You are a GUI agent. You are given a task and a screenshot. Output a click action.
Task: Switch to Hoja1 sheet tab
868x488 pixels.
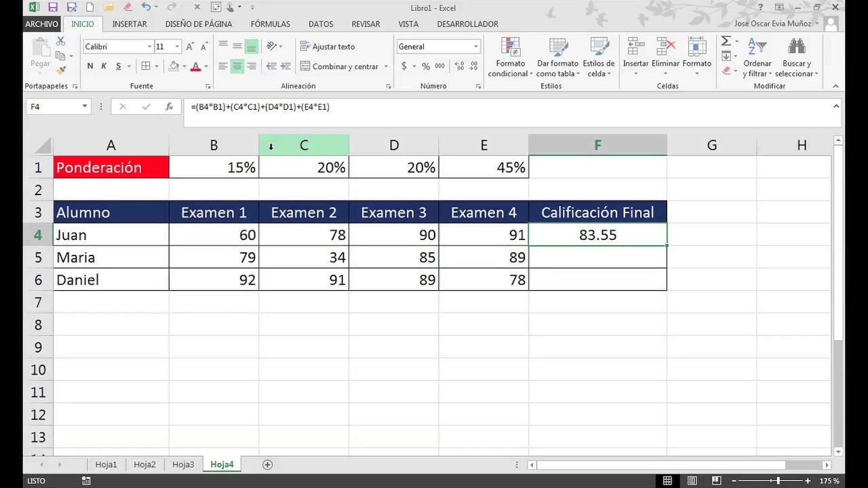pos(106,465)
